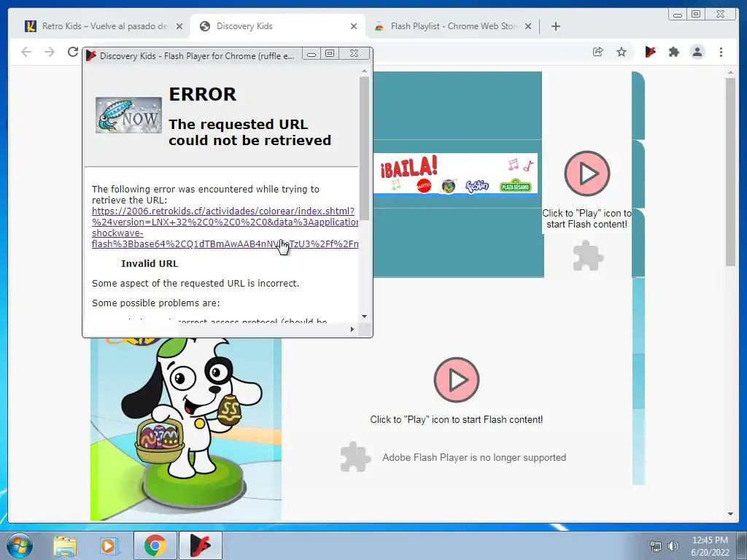747x560 pixels.
Task: Click the popup's horizontal scrollbar right arrow
Action: coord(352,329)
